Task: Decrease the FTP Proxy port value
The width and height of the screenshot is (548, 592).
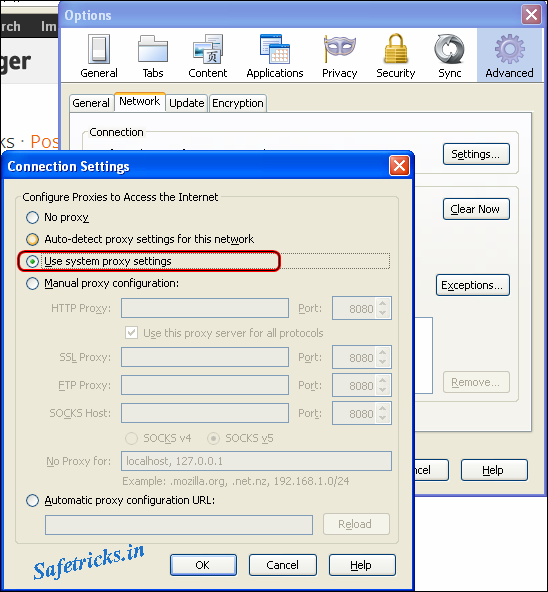Action: (383, 390)
